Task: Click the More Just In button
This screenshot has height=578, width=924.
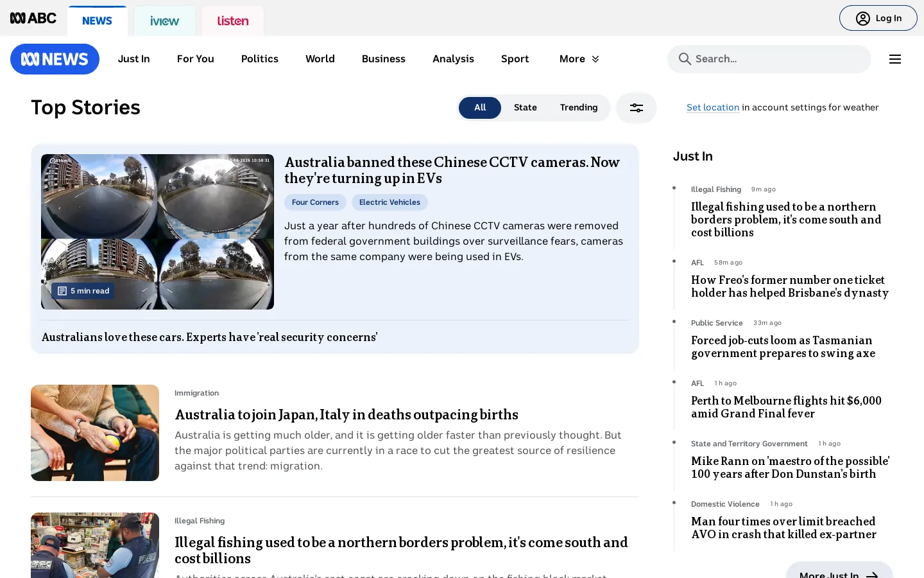Action: (x=839, y=570)
